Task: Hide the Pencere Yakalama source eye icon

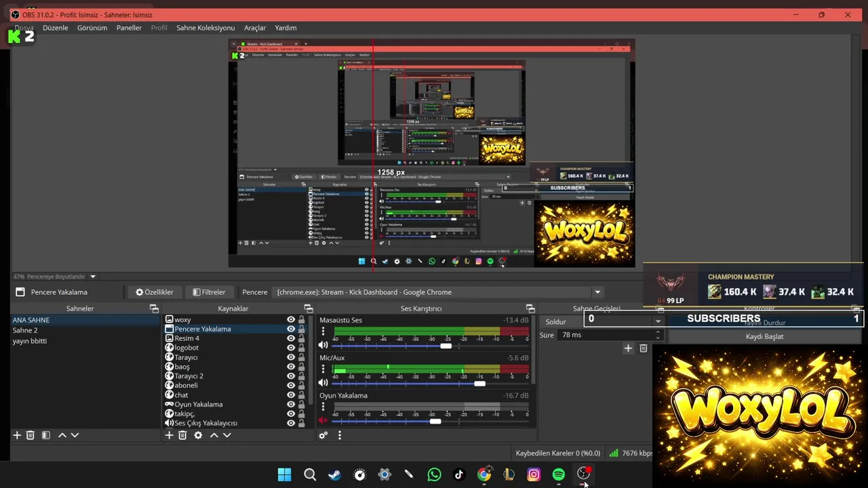Action: tap(291, 329)
